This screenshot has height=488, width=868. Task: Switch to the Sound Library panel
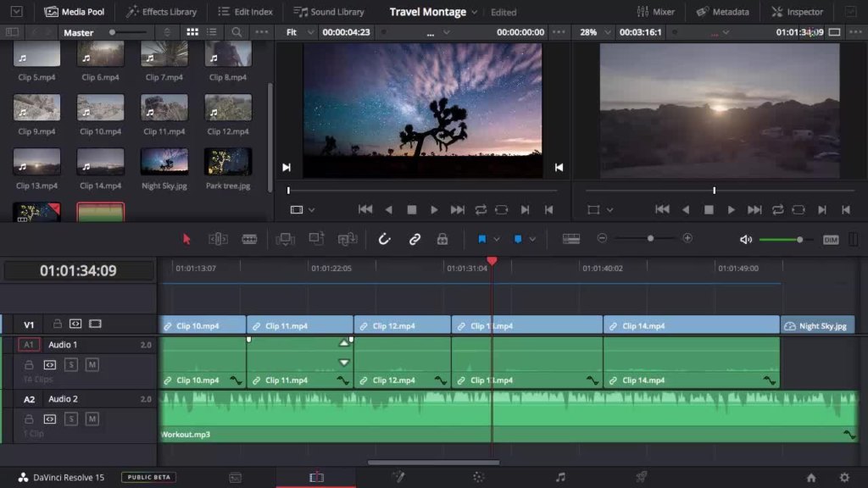[329, 12]
